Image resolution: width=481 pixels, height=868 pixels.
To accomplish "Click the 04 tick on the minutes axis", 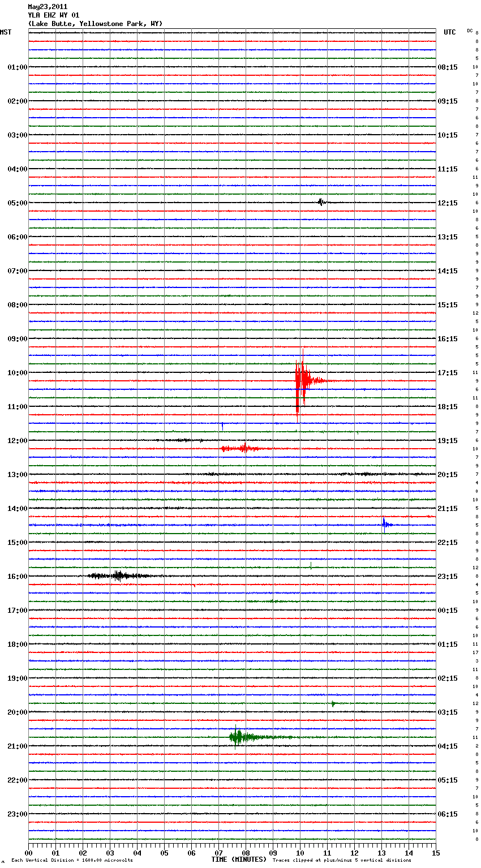I will pyautogui.click(x=138, y=853).
